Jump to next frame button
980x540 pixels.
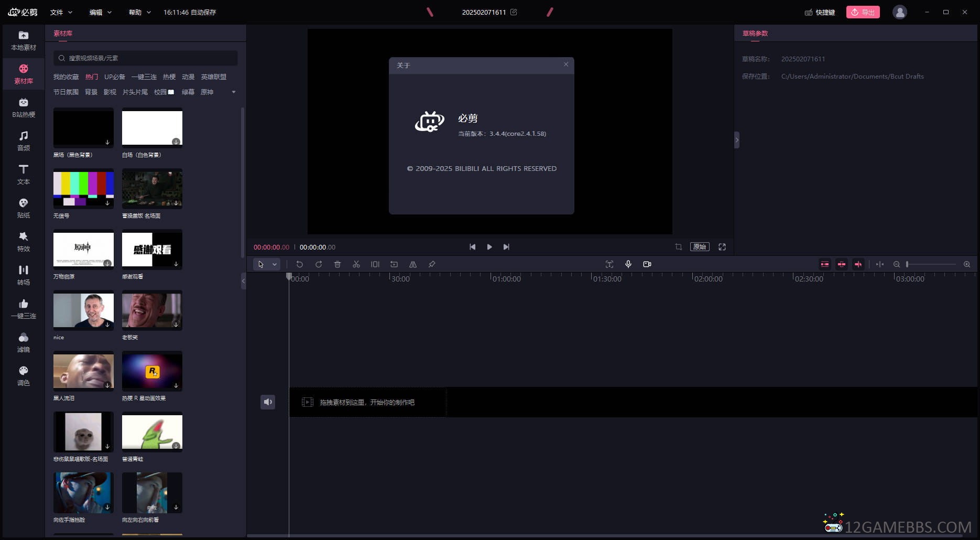coord(506,247)
